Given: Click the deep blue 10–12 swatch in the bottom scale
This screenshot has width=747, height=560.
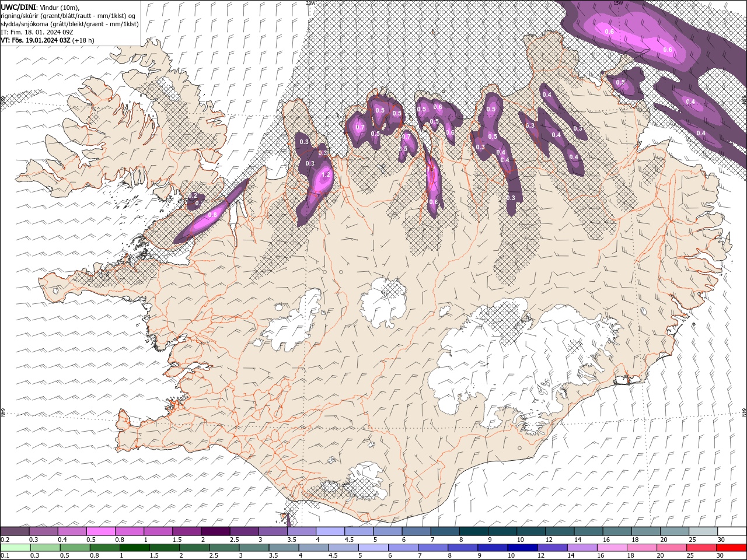Looking at the screenshot, I should point(522,548).
